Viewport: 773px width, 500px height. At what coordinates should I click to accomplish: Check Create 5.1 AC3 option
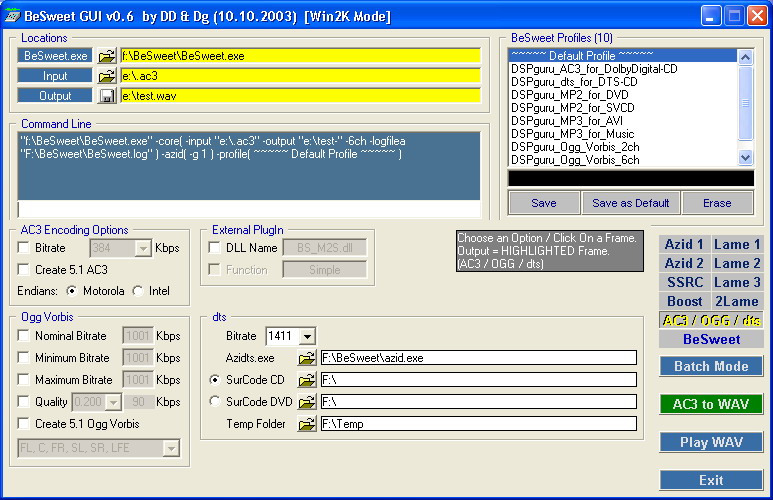(x=23, y=269)
